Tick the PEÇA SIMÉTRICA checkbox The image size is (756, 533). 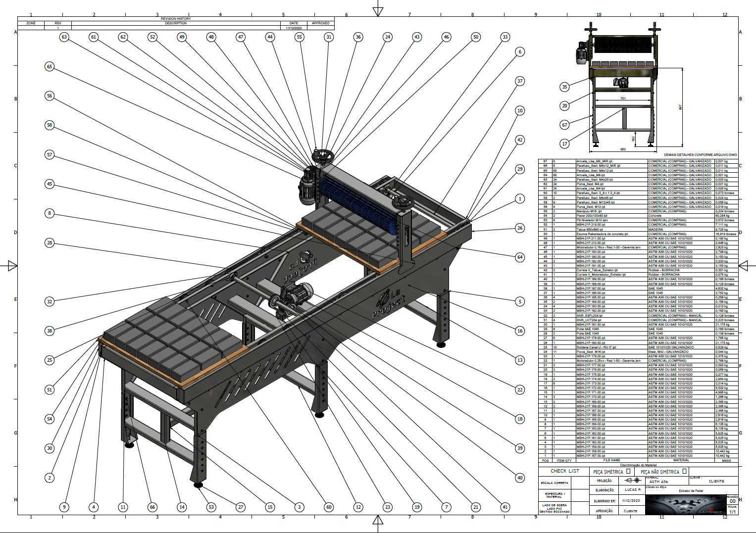[x=628, y=472]
